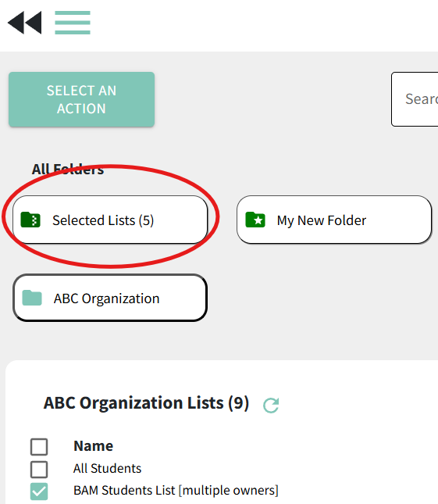Sort by the Name column header
This screenshot has height=504, width=438.
point(93,446)
